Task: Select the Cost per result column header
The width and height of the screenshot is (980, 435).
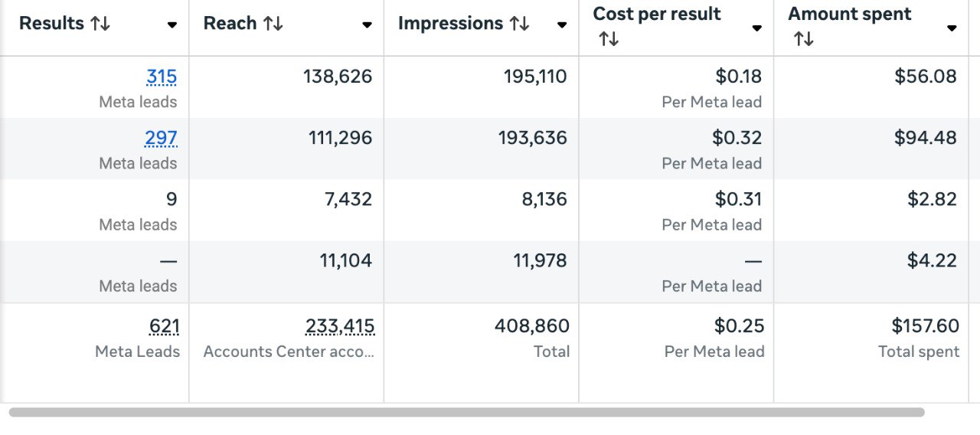Action: coord(657,14)
